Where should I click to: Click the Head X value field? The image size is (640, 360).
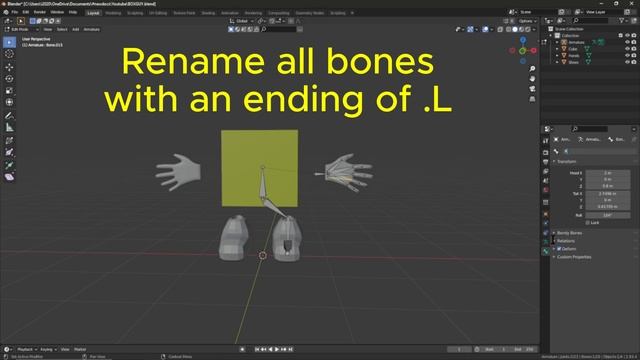[x=608, y=173]
